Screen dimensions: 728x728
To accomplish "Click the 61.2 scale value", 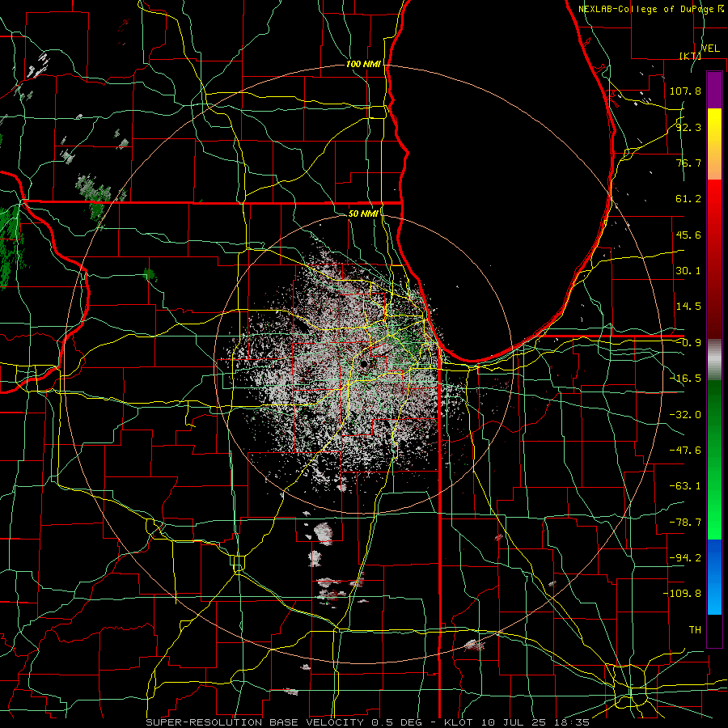I will point(688,199).
